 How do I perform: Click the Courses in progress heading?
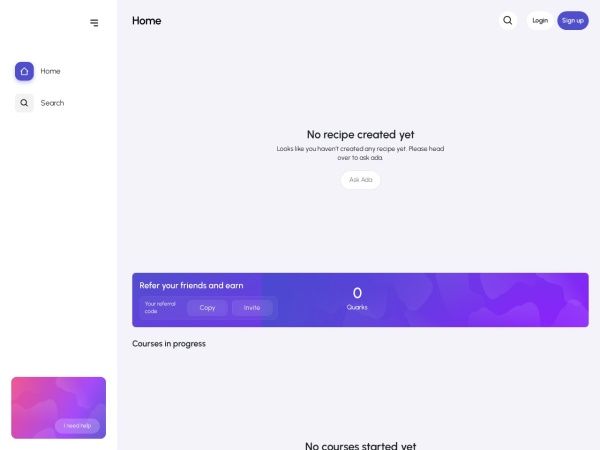click(x=169, y=344)
